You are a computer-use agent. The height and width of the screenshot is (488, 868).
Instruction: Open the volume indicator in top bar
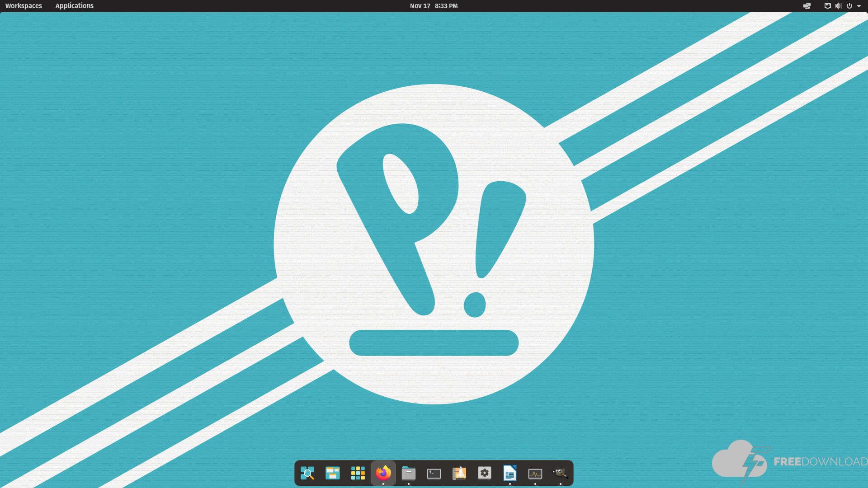(x=839, y=6)
